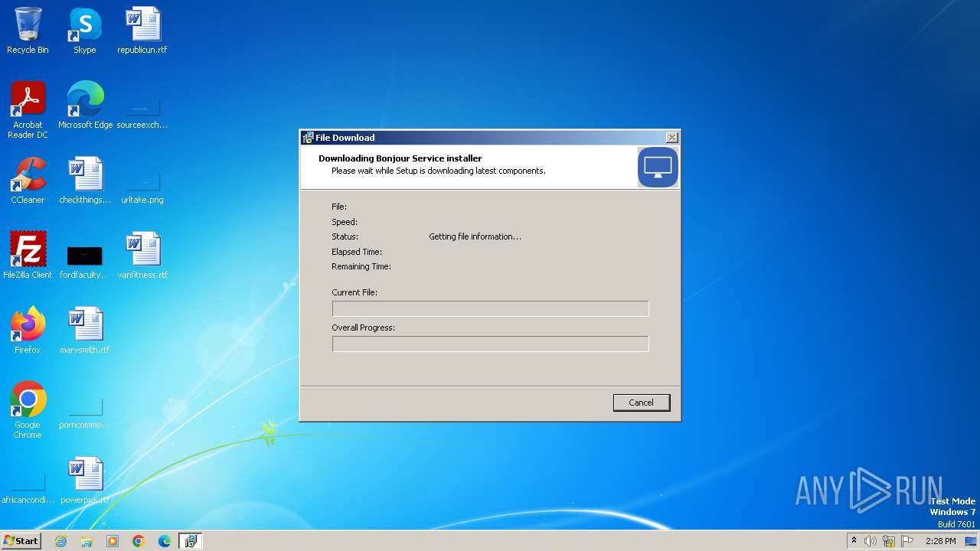Open Windows Explorer folder in taskbar

coord(87,541)
